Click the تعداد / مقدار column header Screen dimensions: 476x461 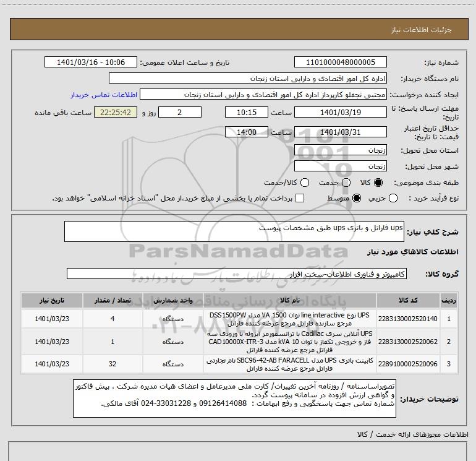coord(113,301)
